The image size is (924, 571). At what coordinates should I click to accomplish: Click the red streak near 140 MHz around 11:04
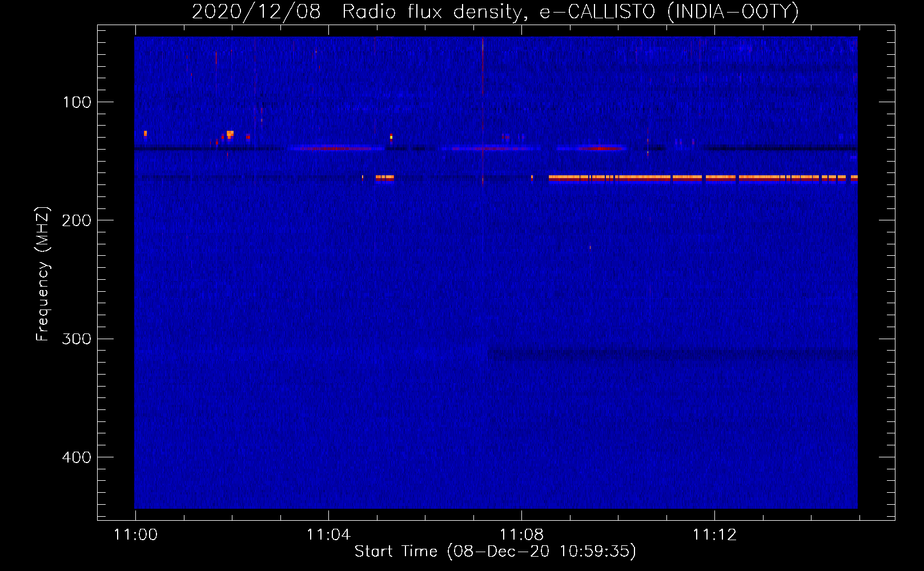[x=337, y=148]
